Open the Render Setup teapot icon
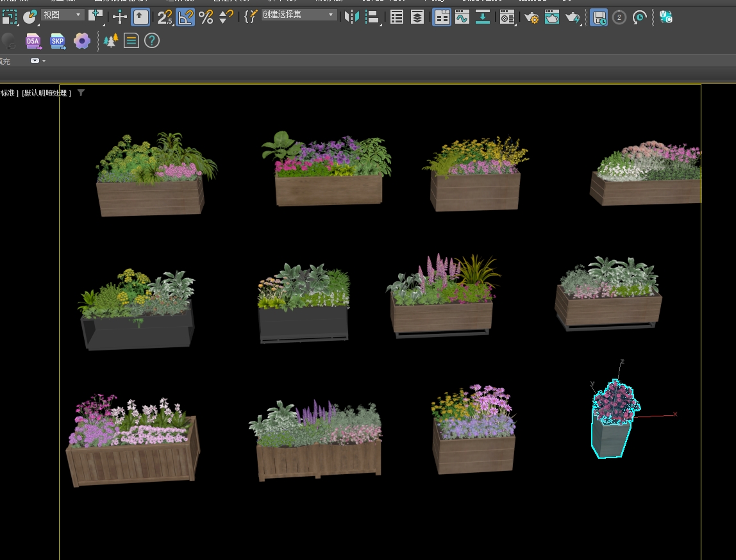The image size is (736, 560). [531, 17]
